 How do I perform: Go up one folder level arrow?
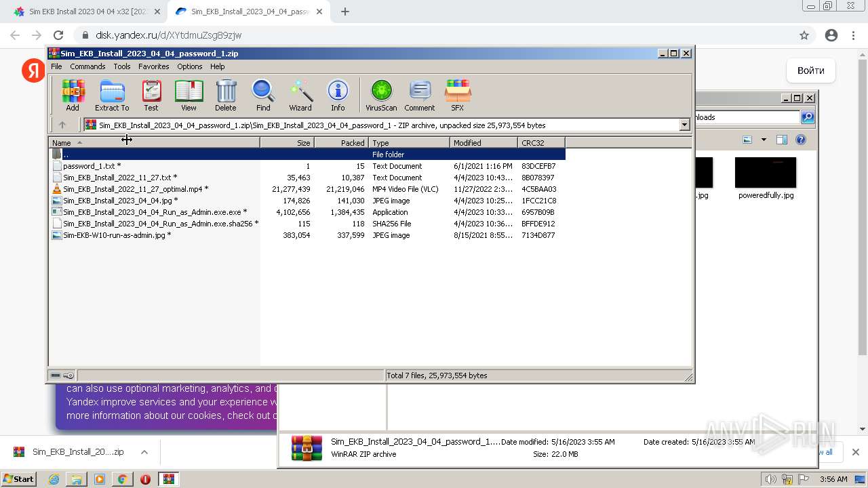[62, 125]
